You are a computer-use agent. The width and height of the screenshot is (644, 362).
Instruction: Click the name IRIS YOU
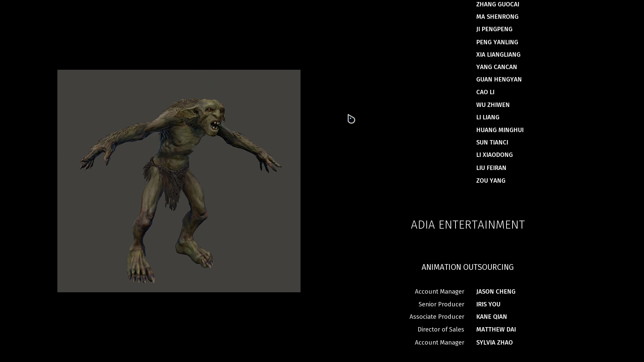pyautogui.click(x=488, y=304)
